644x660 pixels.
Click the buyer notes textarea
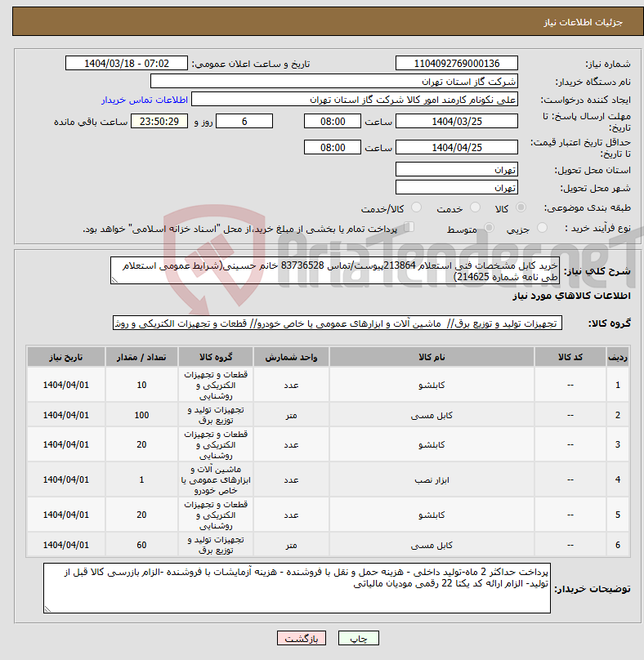click(297, 588)
